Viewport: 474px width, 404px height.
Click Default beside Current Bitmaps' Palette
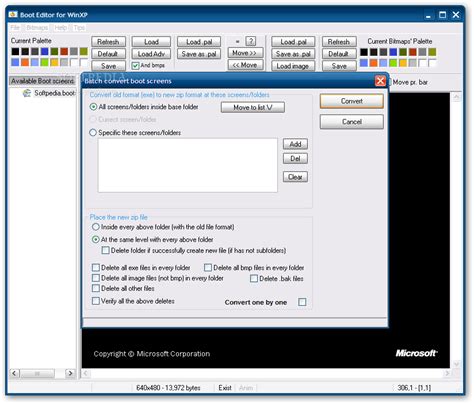coord(339,54)
